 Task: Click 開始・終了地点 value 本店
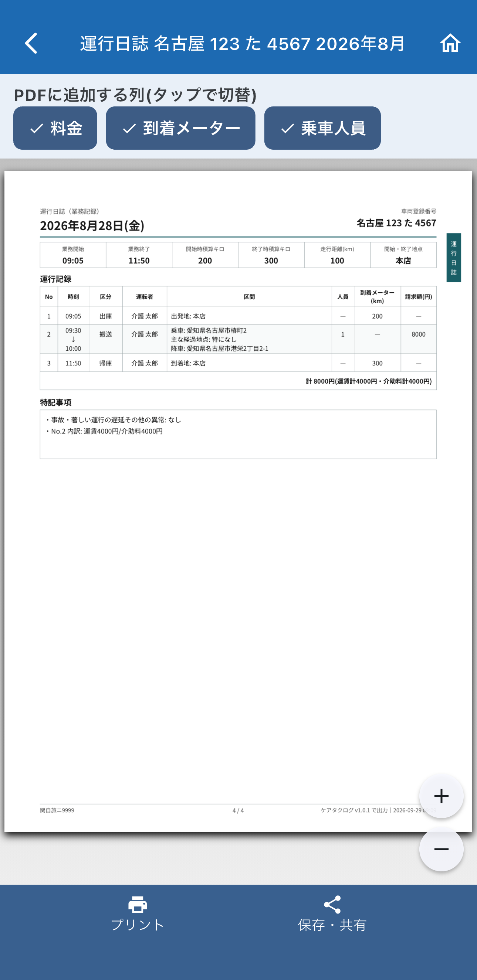(403, 261)
